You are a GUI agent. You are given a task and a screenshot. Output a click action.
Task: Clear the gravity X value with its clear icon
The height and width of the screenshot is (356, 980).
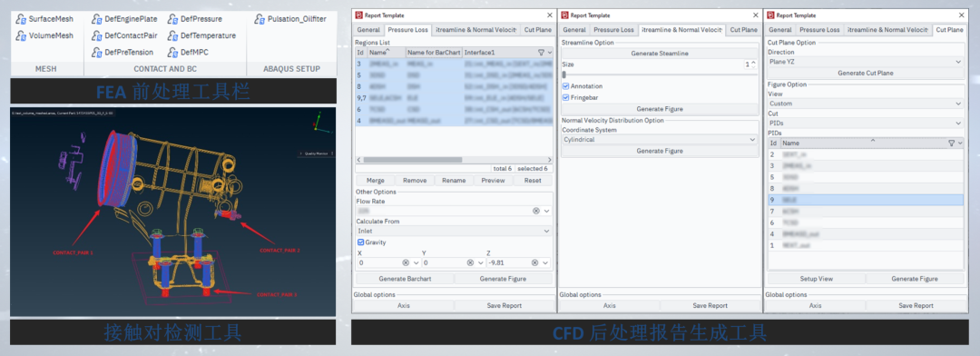point(406,262)
